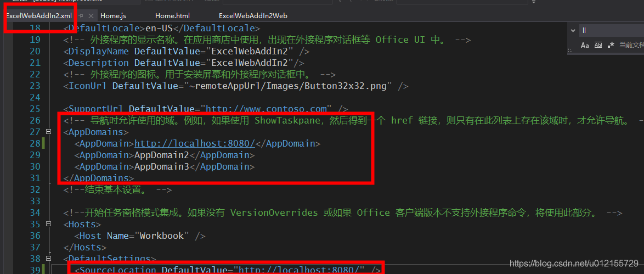Open the Home.js tab

pyautogui.click(x=113, y=15)
